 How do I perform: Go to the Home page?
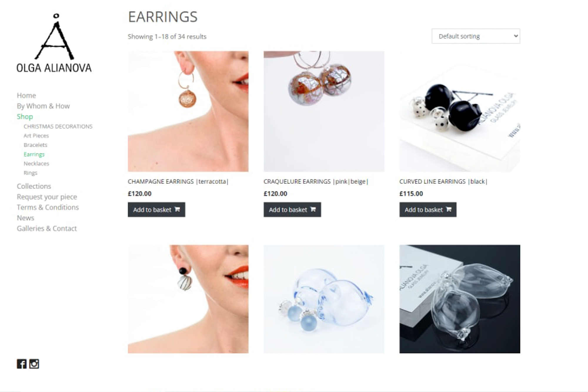point(26,96)
